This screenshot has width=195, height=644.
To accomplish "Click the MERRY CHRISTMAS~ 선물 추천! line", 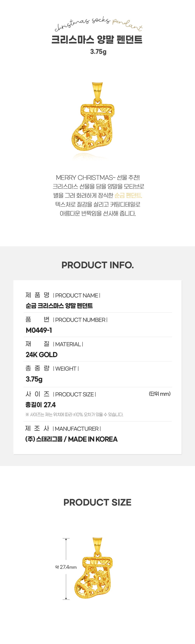I will [98, 178].
